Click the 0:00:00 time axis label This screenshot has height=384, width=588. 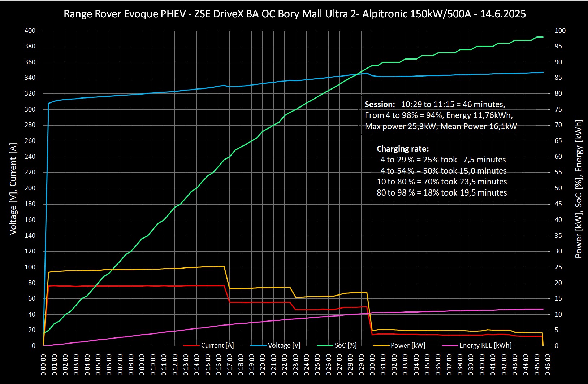[43, 365]
